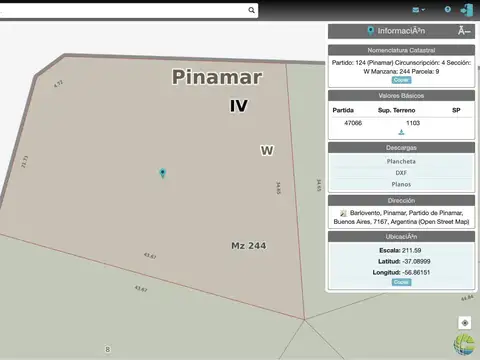Copy the Nomenclatura Catastral text
The image size is (480, 360).
pos(401,80)
